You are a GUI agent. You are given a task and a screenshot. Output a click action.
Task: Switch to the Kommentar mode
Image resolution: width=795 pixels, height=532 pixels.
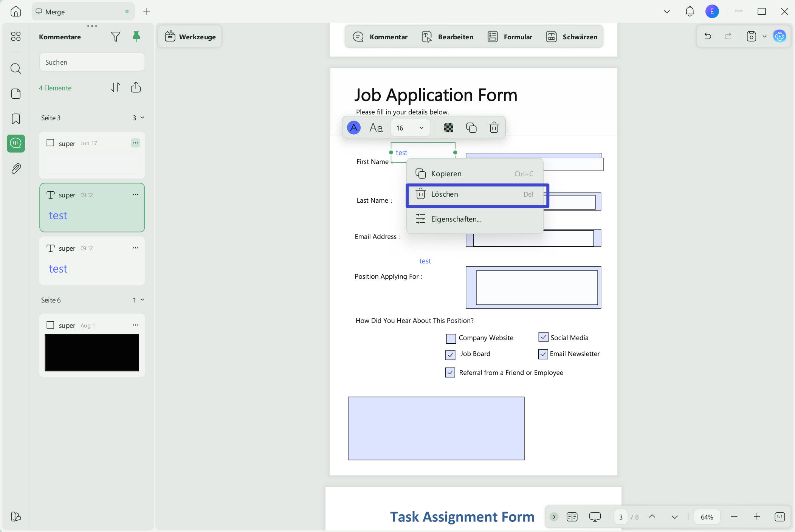click(x=380, y=37)
